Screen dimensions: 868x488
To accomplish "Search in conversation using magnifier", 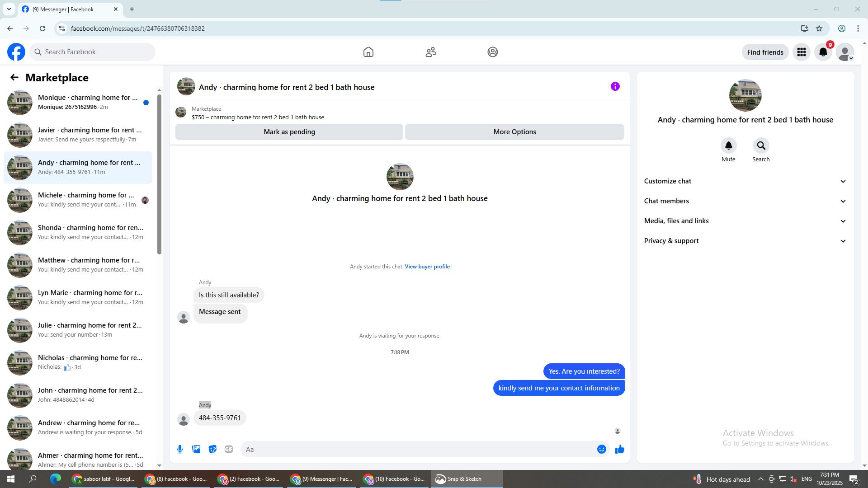I will tap(761, 145).
